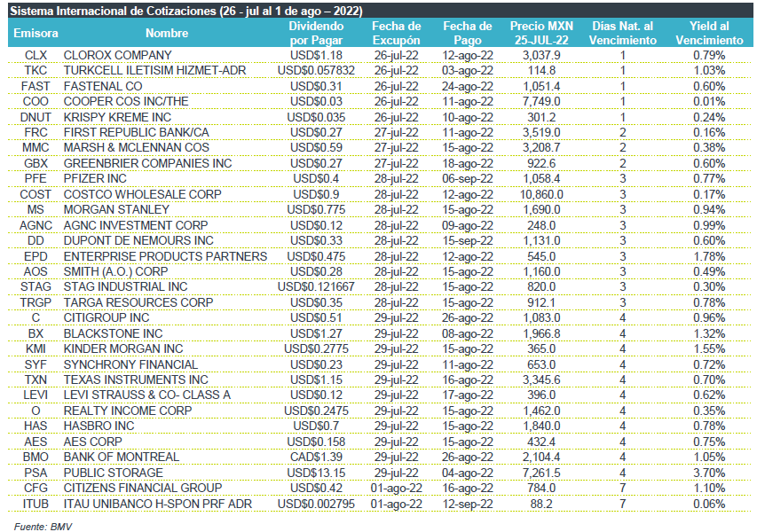Click yield value 0.01% for Cooper
Viewport: 757px width, 532px height.
coord(709,102)
